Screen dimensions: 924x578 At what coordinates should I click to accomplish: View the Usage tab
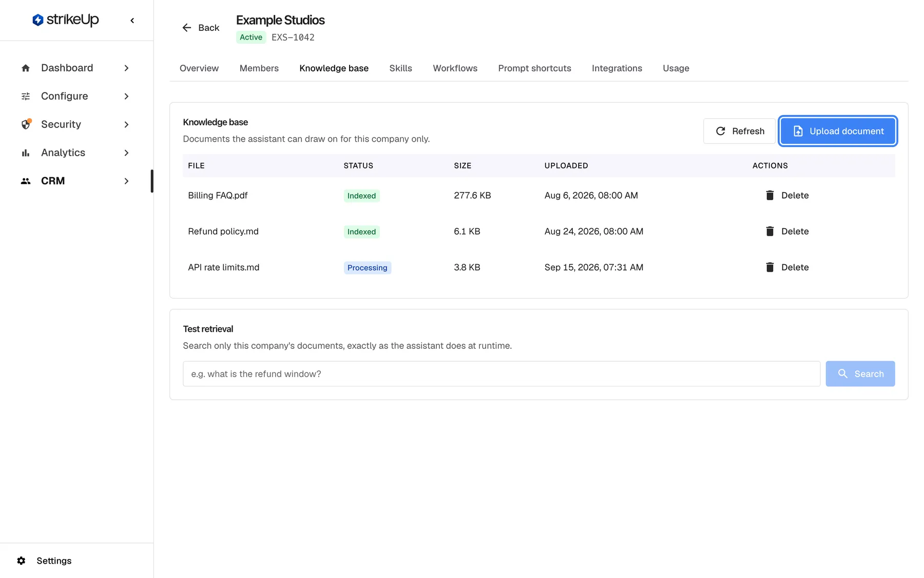[676, 68]
